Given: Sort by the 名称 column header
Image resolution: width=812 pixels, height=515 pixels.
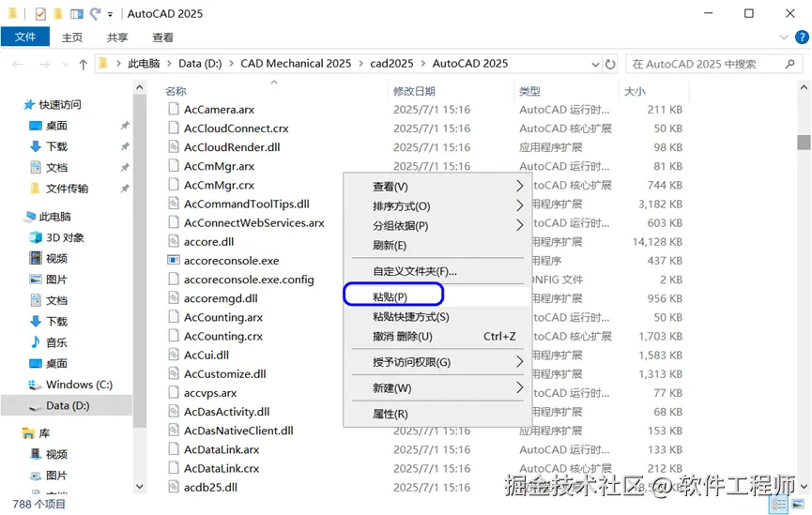Looking at the screenshot, I should 176,91.
